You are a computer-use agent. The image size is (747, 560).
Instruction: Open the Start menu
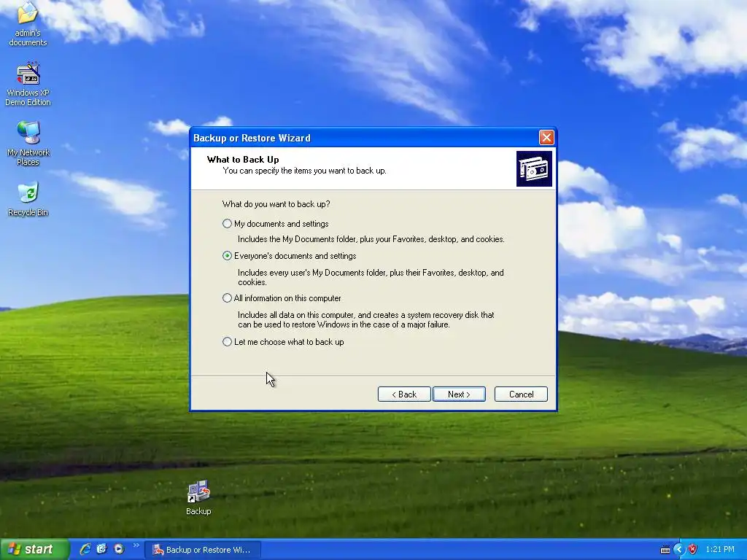coord(34,549)
